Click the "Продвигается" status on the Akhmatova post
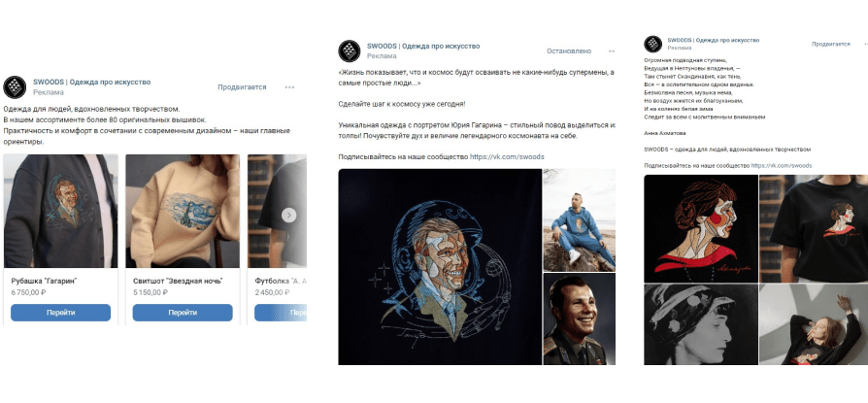 coord(830,45)
